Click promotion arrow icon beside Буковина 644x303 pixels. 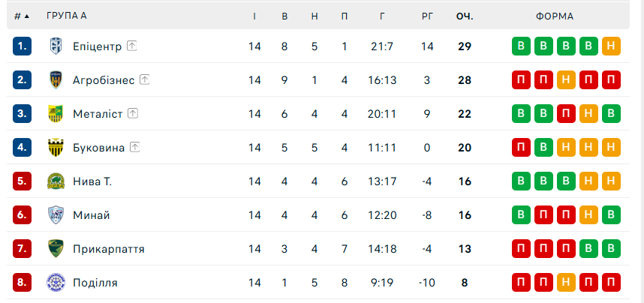[135, 148]
